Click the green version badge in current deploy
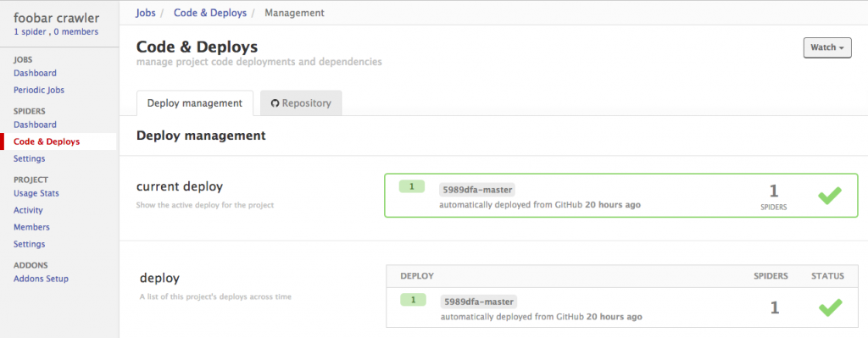868x338 pixels. pyautogui.click(x=411, y=186)
